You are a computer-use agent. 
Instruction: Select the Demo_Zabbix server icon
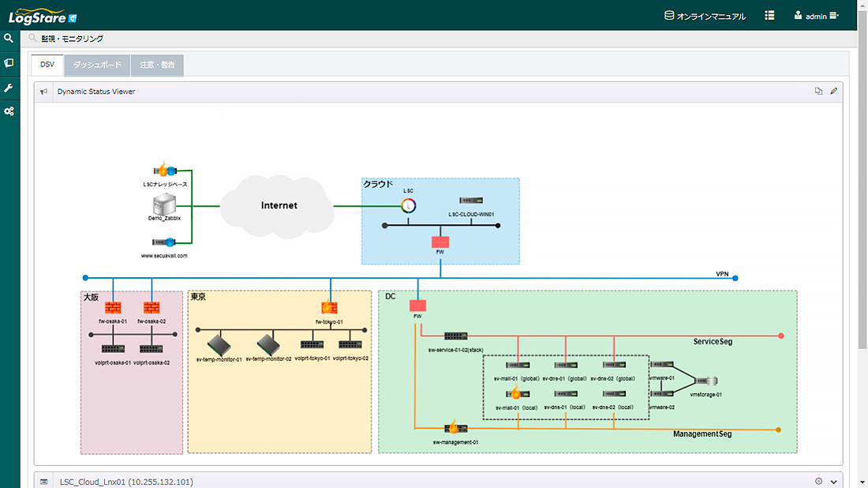pos(164,205)
